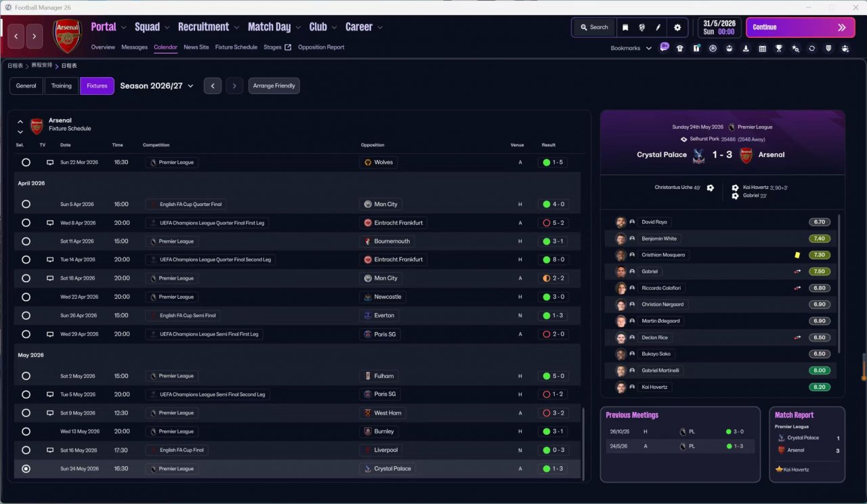The width and height of the screenshot is (867, 504).
Task: Open the Search button
Action: [594, 27]
